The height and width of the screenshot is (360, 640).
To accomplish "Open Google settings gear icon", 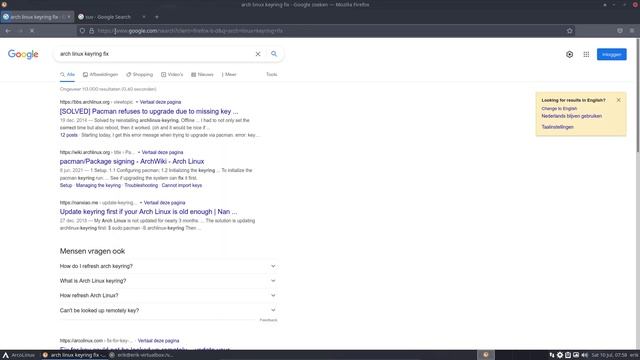I will pyautogui.click(x=569, y=54).
